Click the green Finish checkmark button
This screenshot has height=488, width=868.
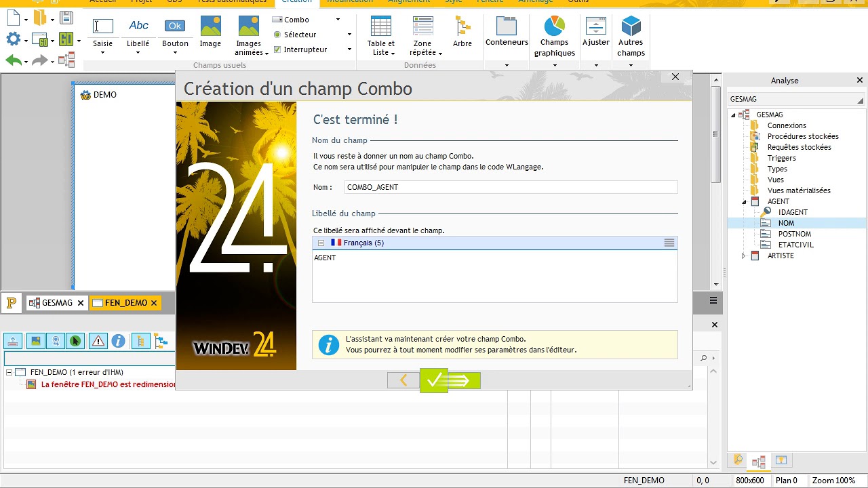450,381
